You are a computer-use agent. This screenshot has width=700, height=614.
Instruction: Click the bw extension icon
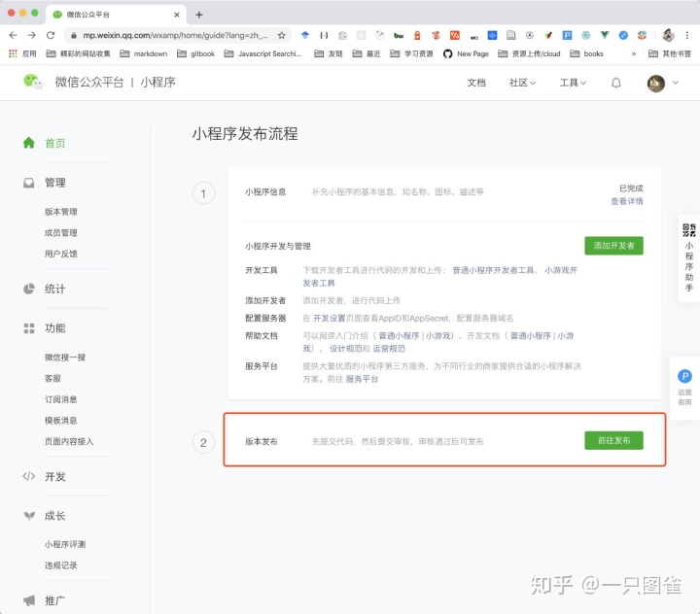pos(399,35)
